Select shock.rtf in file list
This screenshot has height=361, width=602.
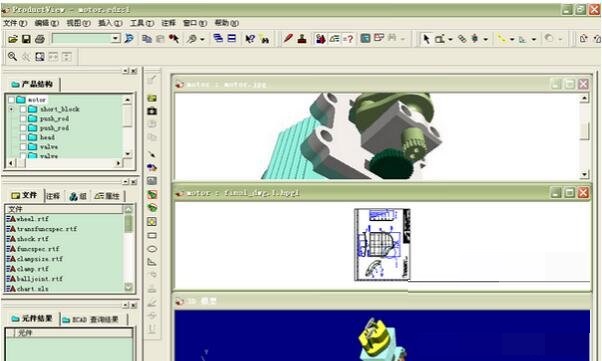[x=28, y=239]
